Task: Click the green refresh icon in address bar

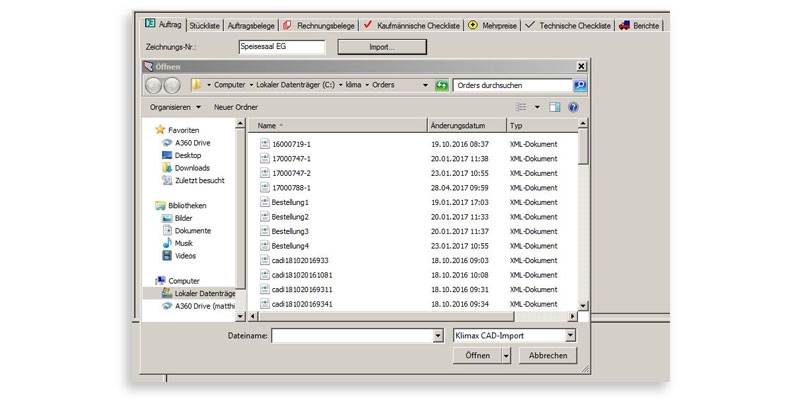Action: click(441, 86)
